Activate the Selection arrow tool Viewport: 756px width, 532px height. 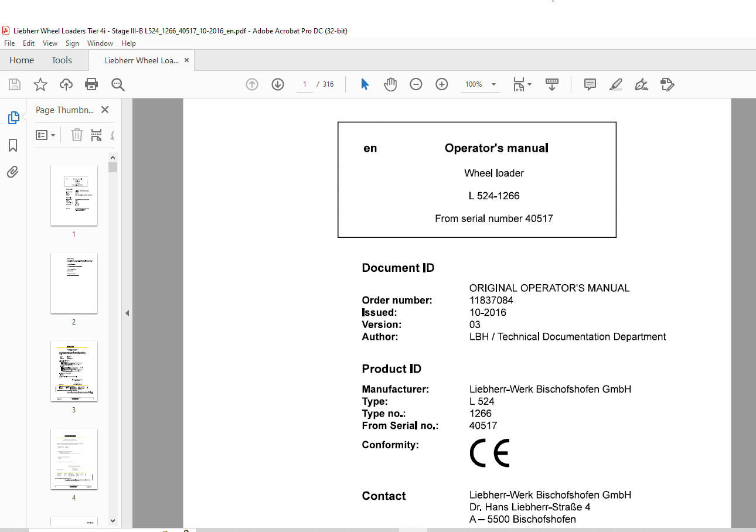point(365,84)
